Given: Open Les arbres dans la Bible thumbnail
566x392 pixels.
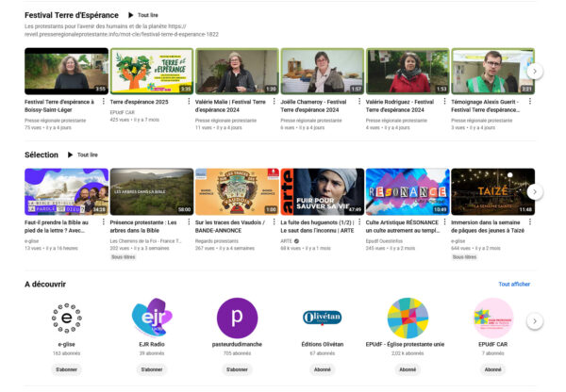Looking at the screenshot, I should click(152, 191).
